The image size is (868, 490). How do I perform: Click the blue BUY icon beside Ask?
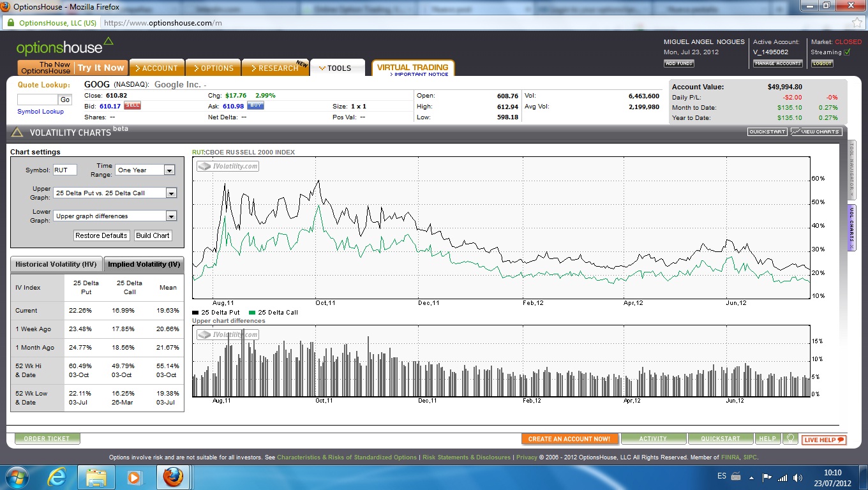[x=255, y=106]
